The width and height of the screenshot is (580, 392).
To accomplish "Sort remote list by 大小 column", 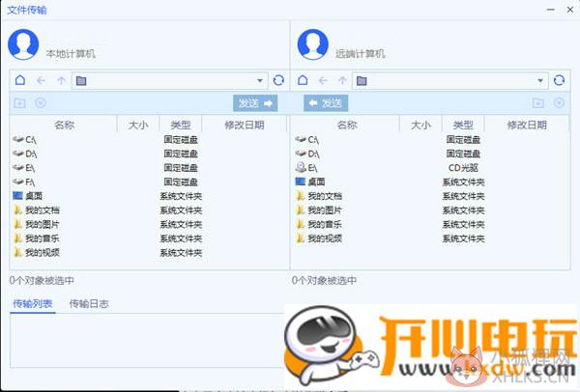I will click(420, 125).
